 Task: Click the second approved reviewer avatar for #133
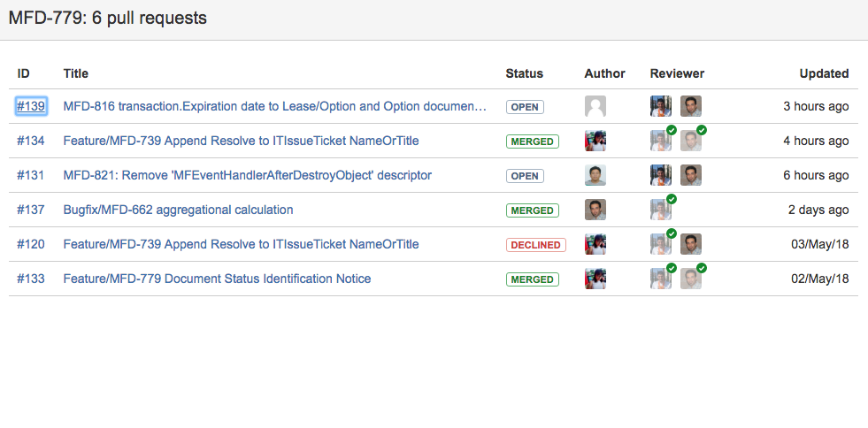coord(691,279)
